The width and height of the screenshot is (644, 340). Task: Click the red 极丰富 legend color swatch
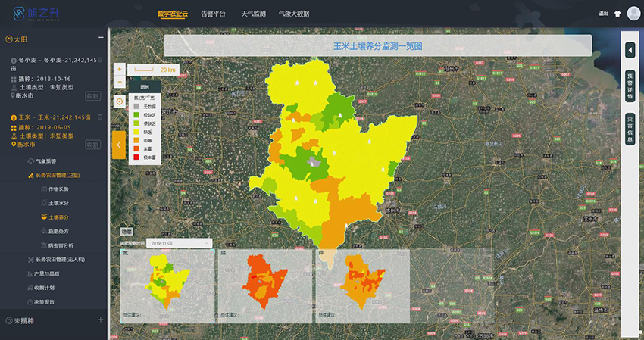[x=136, y=157]
